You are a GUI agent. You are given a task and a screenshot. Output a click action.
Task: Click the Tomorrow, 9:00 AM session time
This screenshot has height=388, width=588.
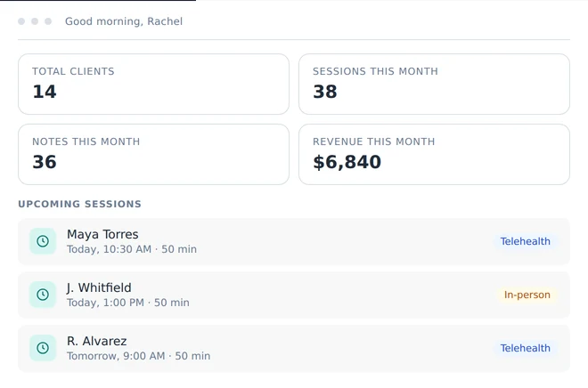[116, 356]
